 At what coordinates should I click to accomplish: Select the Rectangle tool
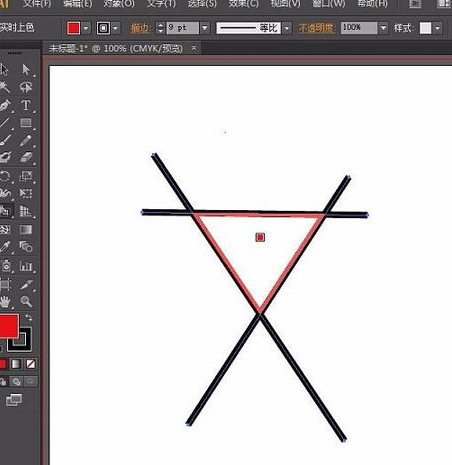click(26, 123)
